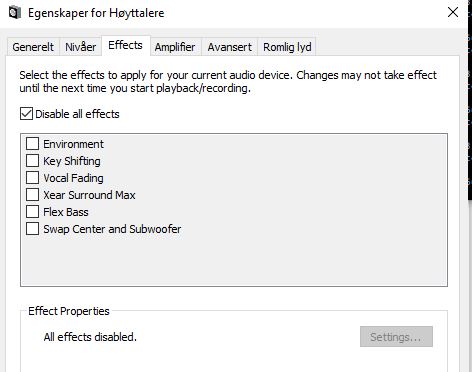
Task: Select the Effects tab
Action: tap(125, 45)
